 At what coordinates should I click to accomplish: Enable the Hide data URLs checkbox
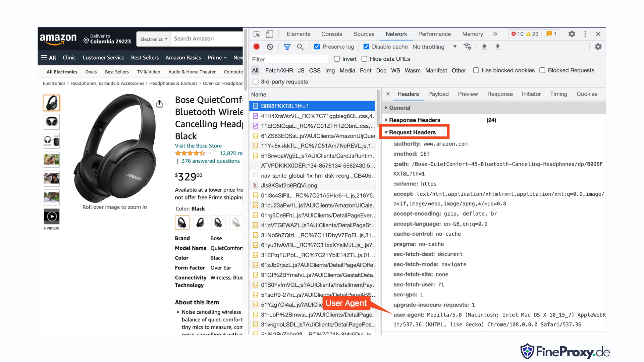point(364,59)
